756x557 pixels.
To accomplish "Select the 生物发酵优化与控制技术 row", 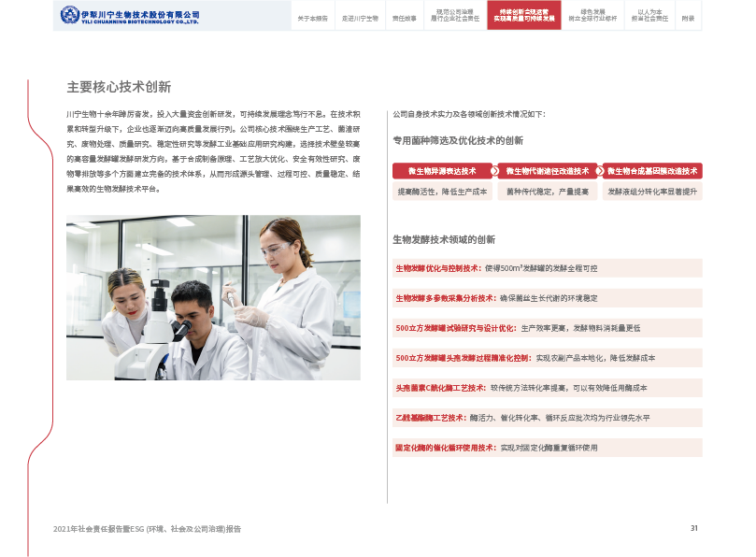I will pyautogui.click(x=547, y=268).
